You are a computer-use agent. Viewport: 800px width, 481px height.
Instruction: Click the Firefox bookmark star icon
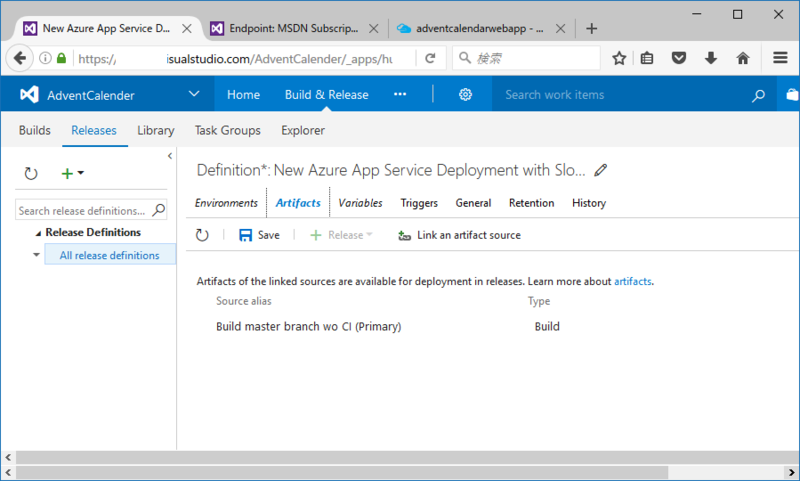619,58
